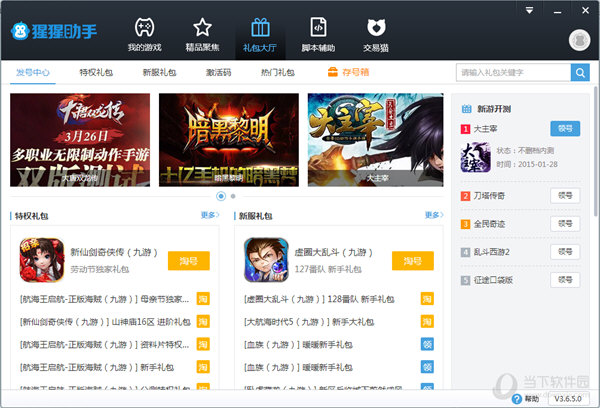This screenshot has height=408, width=600.
Task: Click 虚圈大乱斗 game icon
Action: click(x=266, y=260)
